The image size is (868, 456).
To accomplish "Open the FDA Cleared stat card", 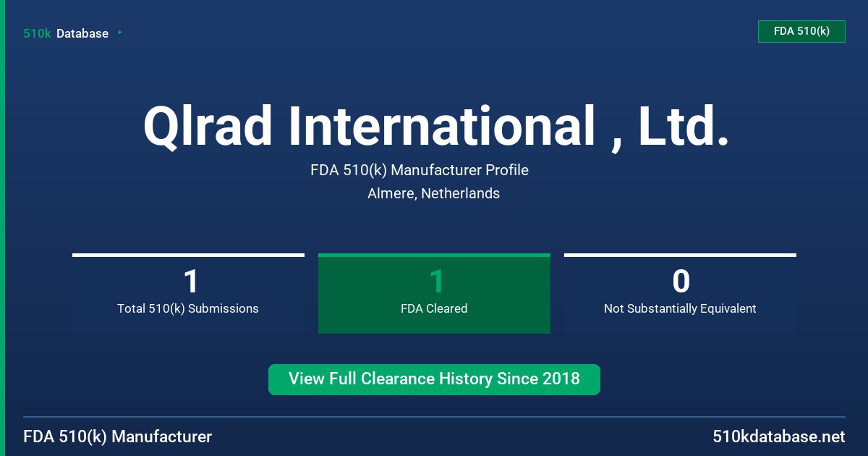I will pyautogui.click(x=434, y=293).
